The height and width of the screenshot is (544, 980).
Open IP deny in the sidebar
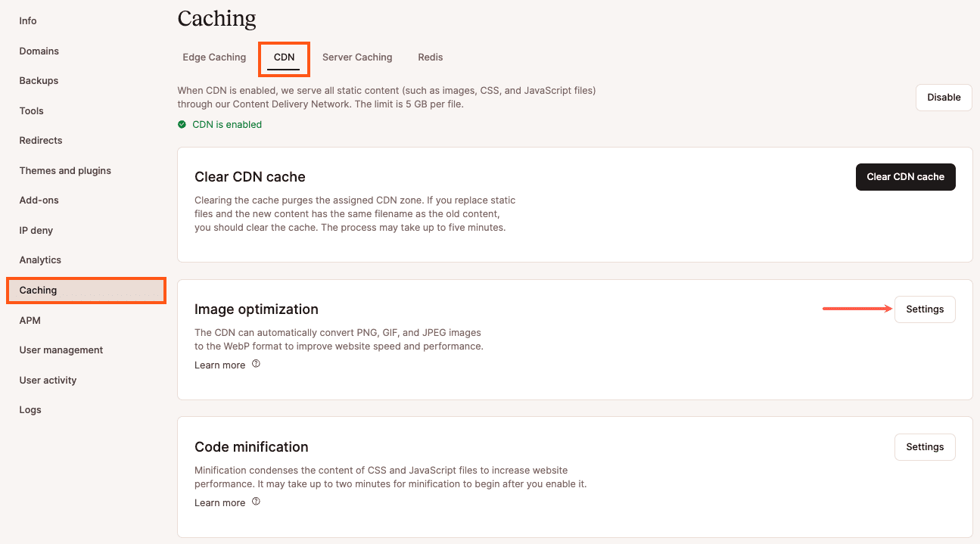(x=36, y=231)
